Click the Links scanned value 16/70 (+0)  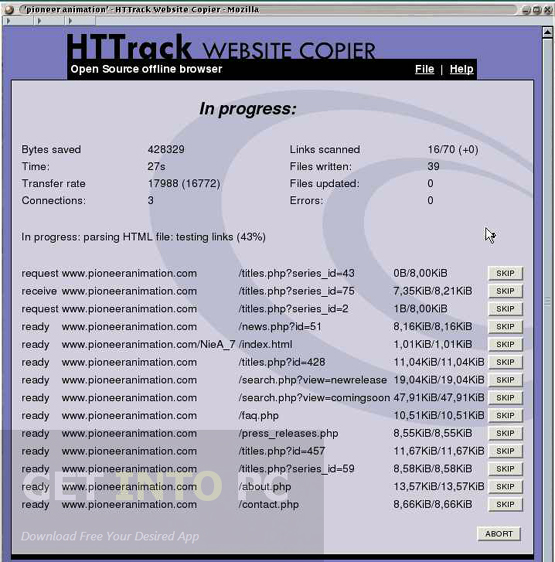[453, 149]
